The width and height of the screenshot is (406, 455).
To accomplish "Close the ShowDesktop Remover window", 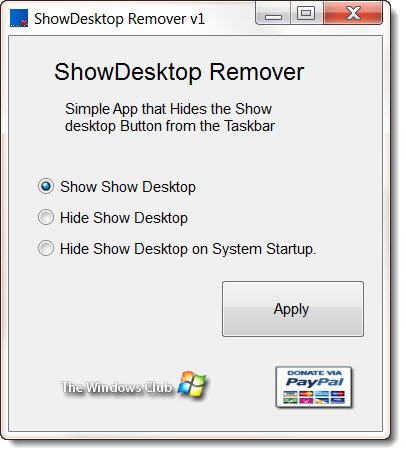I will pos(353,13).
